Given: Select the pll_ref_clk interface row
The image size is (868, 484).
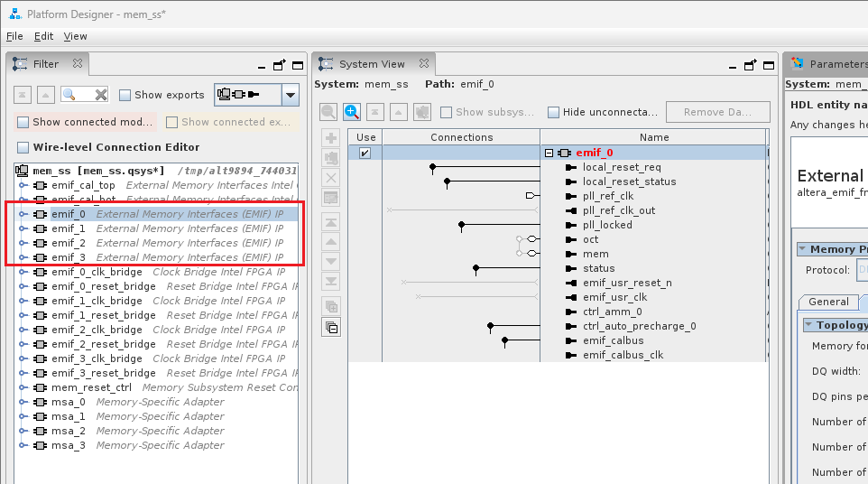Looking at the screenshot, I should pos(607,196).
